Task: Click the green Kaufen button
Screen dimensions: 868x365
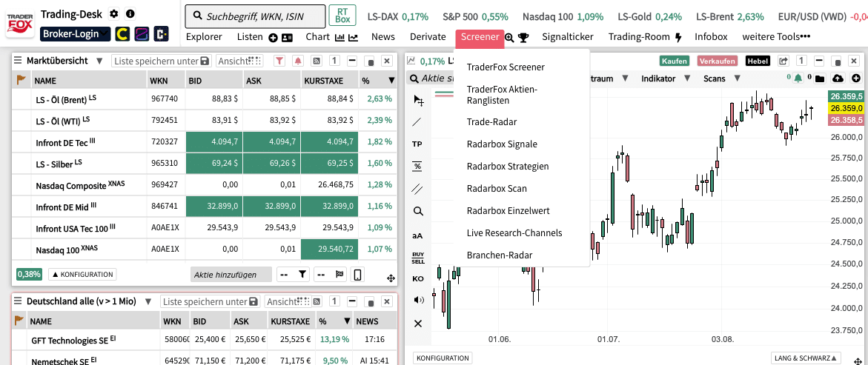Action: [x=674, y=61]
